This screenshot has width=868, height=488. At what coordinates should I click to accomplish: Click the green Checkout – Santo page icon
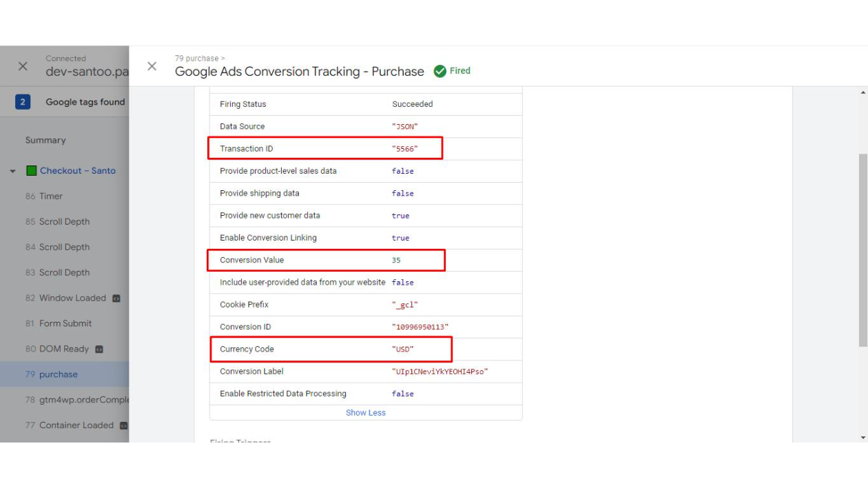pos(31,171)
